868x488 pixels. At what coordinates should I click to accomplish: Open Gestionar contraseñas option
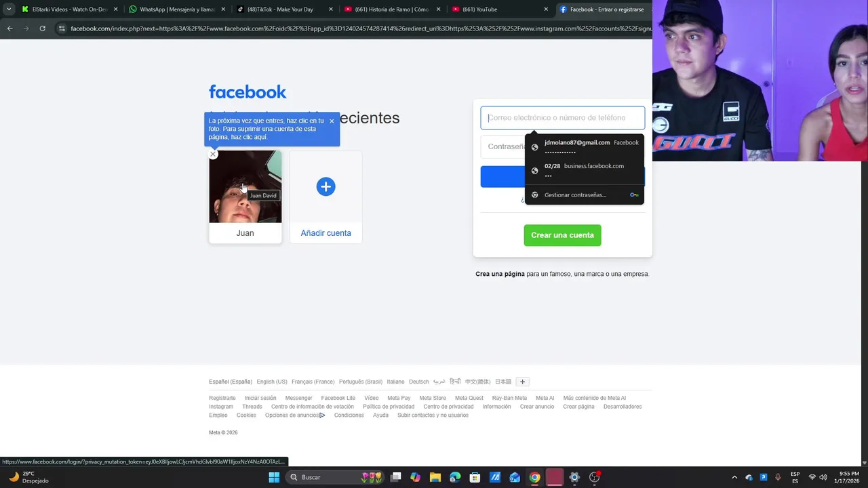tap(585, 195)
